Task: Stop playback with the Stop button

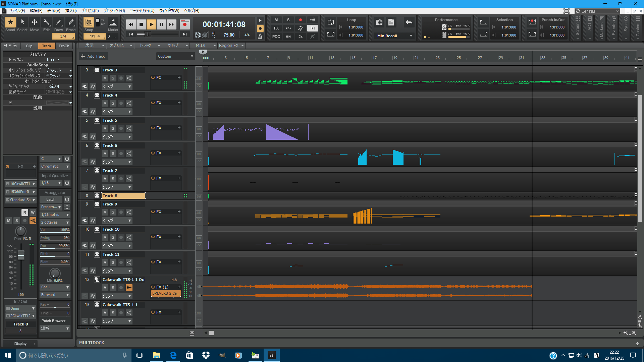Action: click(141, 24)
